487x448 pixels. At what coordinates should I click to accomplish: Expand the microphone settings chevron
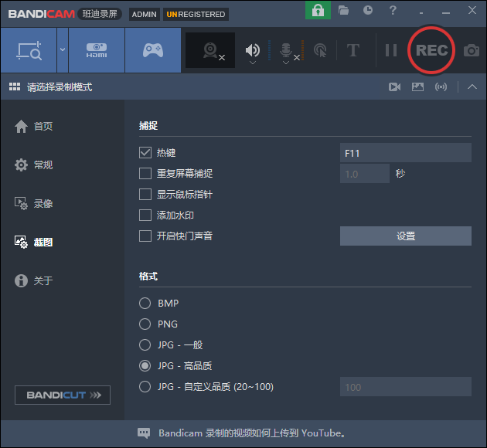click(286, 63)
